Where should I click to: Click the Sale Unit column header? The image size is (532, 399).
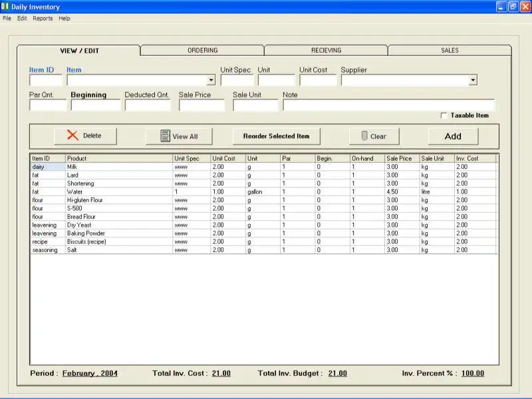pos(437,158)
